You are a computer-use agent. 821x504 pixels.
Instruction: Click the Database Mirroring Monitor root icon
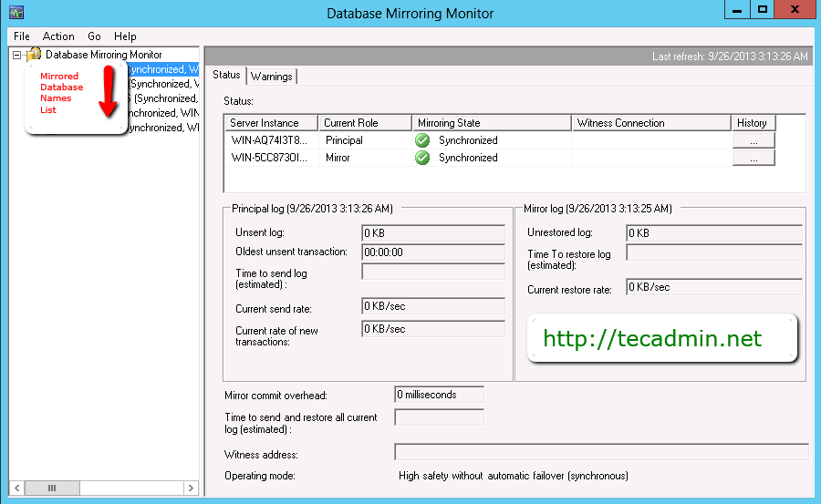(34, 54)
